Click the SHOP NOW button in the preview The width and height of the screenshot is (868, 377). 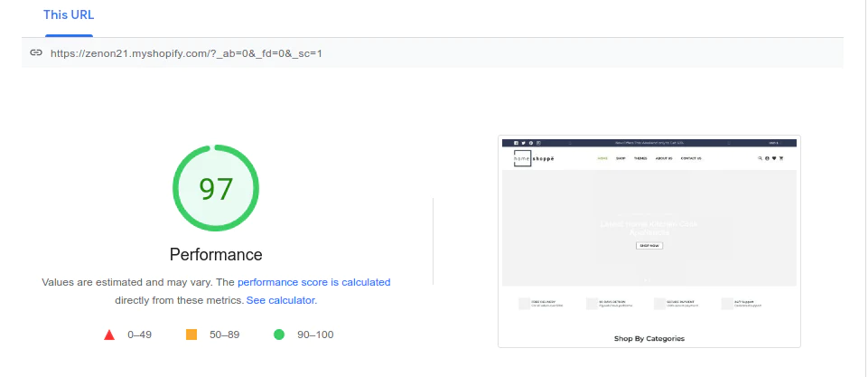[x=649, y=246]
